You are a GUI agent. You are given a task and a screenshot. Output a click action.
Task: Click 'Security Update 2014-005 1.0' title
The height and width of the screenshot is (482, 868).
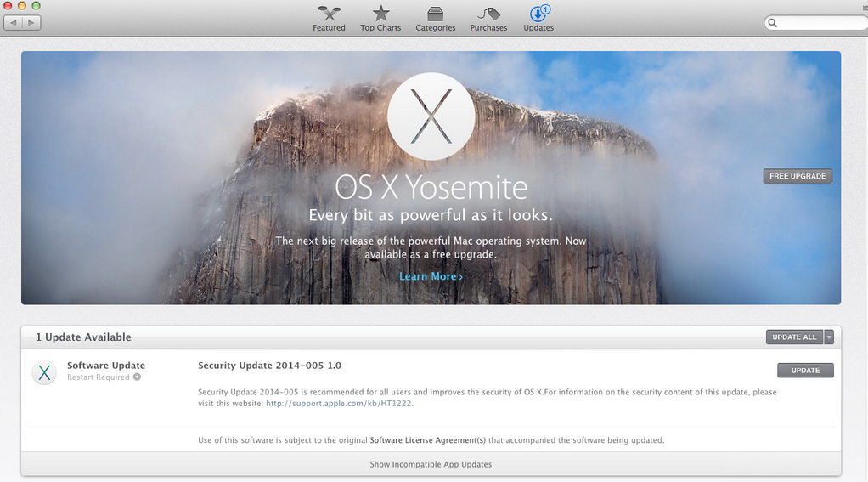269,365
